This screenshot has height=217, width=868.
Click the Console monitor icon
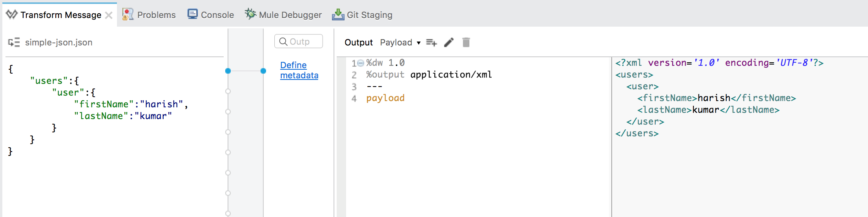[192, 14]
